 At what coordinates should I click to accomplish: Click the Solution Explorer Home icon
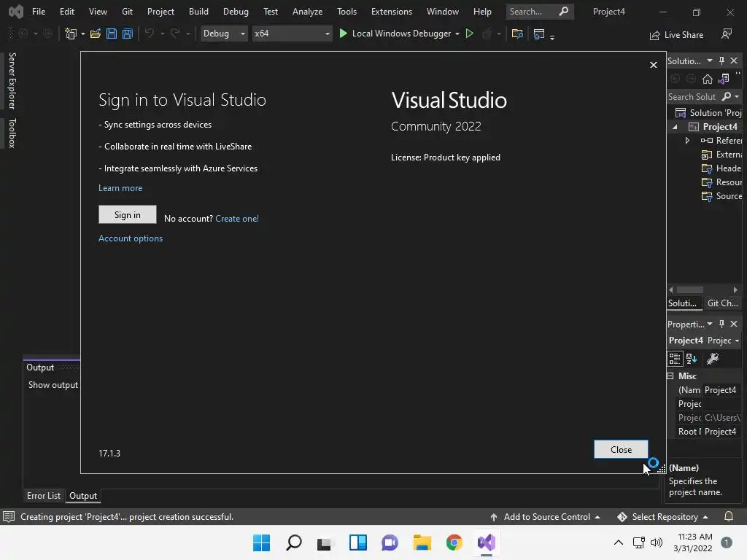pos(708,79)
